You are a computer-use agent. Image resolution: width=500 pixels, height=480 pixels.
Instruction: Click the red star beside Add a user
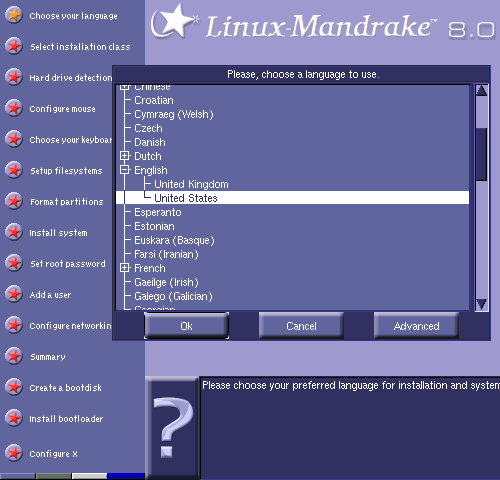(14, 294)
